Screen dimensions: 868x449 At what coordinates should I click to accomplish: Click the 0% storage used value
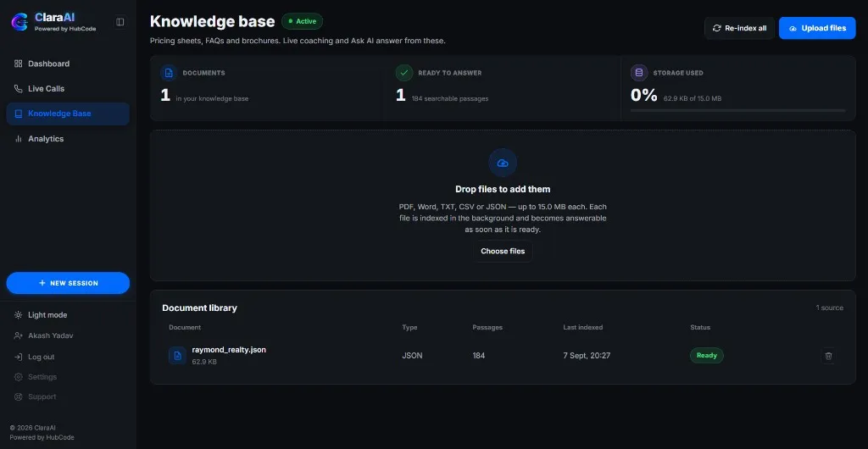(x=644, y=95)
